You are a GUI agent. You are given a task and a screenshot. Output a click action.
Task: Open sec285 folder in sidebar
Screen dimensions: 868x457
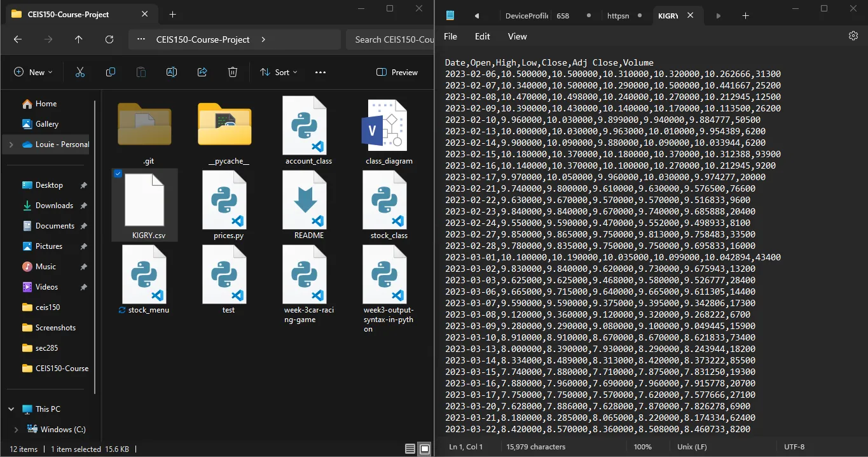(x=48, y=348)
